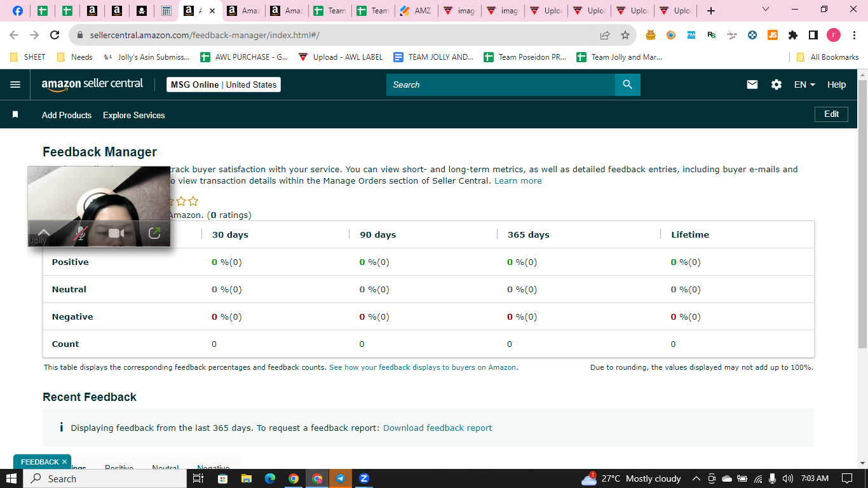Open Task View on the taskbar
Viewport: 868px width, 488px height.
click(x=198, y=478)
